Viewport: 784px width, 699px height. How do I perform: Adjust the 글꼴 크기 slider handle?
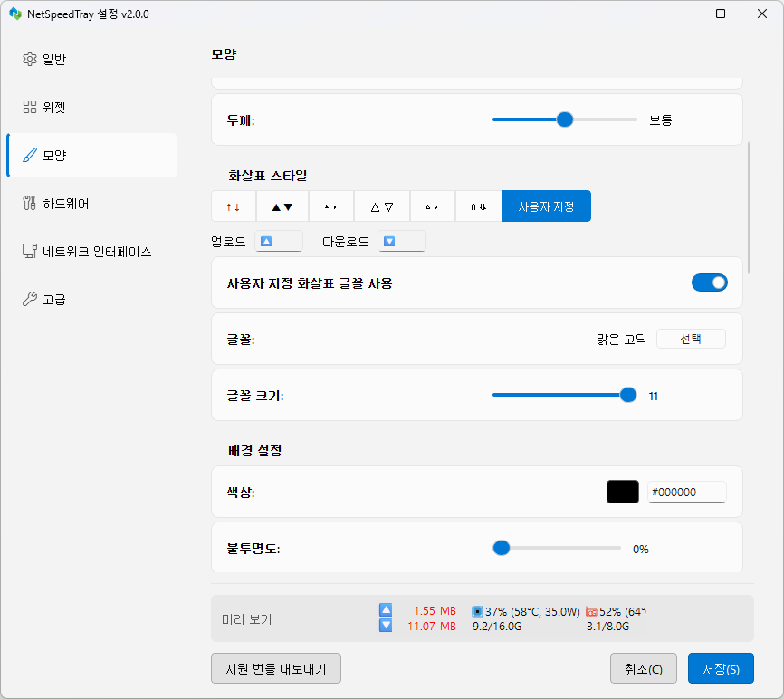pos(628,395)
